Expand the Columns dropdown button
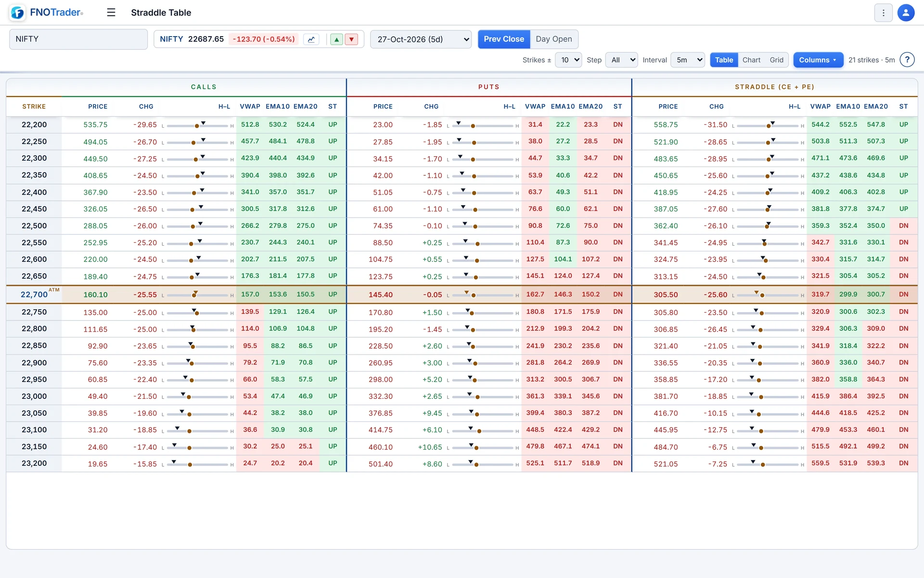 [818, 60]
